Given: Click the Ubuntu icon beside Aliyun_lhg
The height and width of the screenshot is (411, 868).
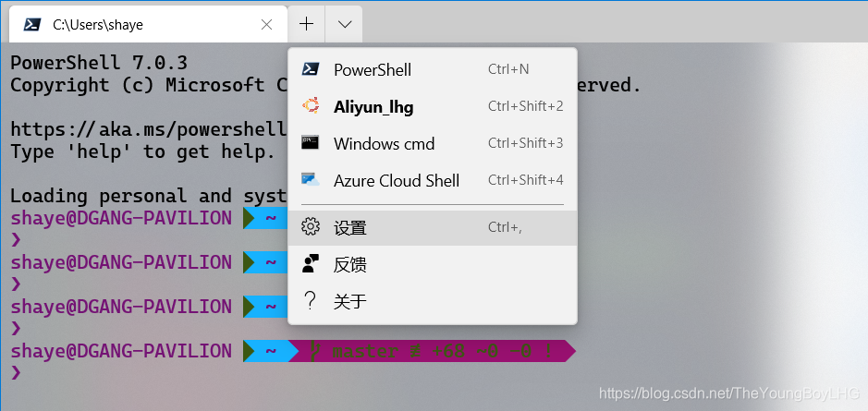Looking at the screenshot, I should coord(310,105).
